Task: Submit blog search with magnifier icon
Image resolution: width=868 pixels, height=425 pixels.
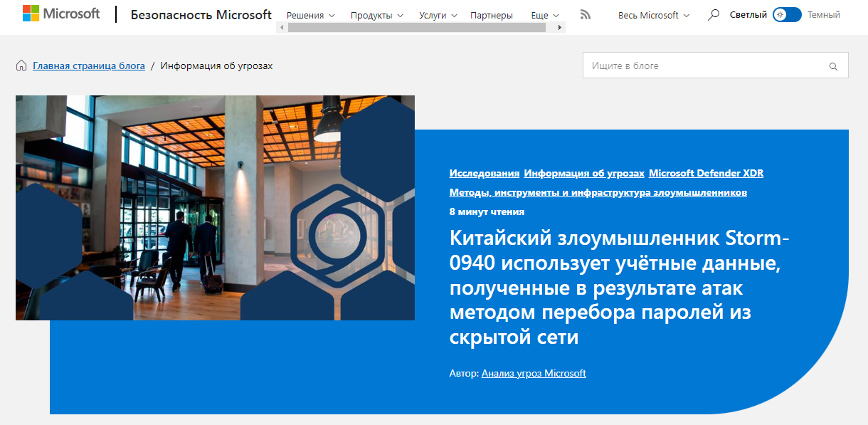Action: pyautogui.click(x=833, y=66)
